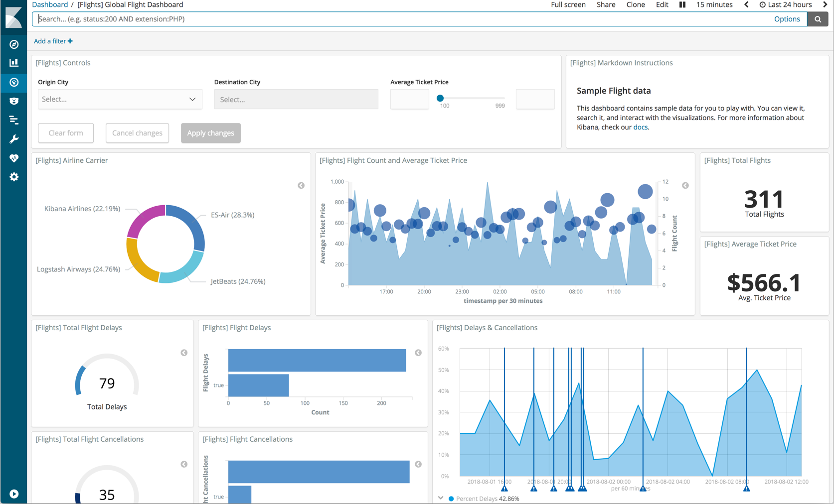
Task: Select the Dashboard icon in the sidebar
Action: click(13, 83)
